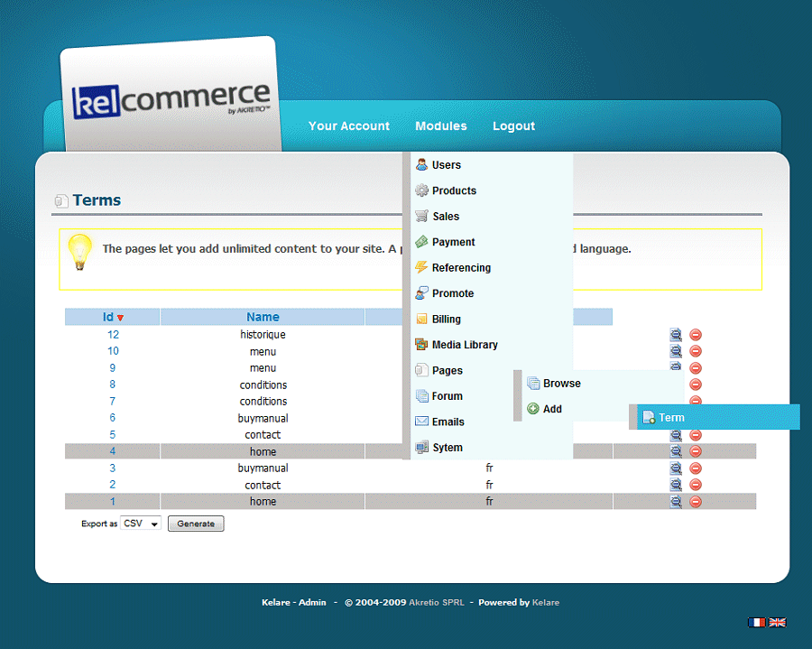This screenshot has width=812, height=649.
Task: Open Browse in Pages submenu
Action: [x=561, y=384]
